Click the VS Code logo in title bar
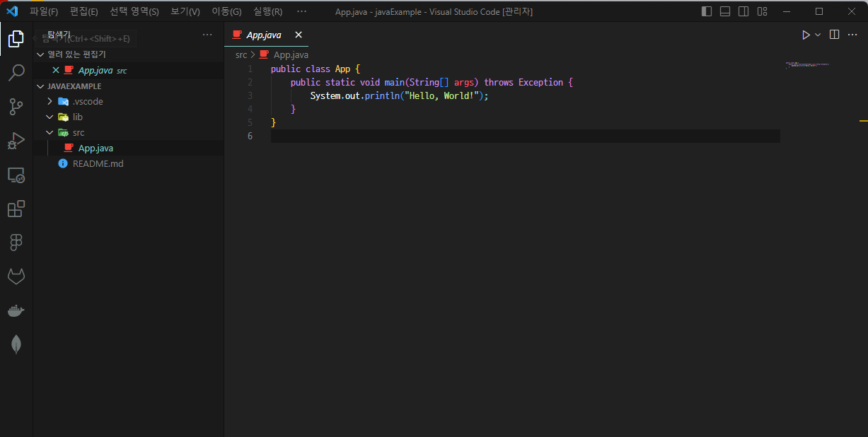Viewport: 868px width, 437px height. (12, 11)
